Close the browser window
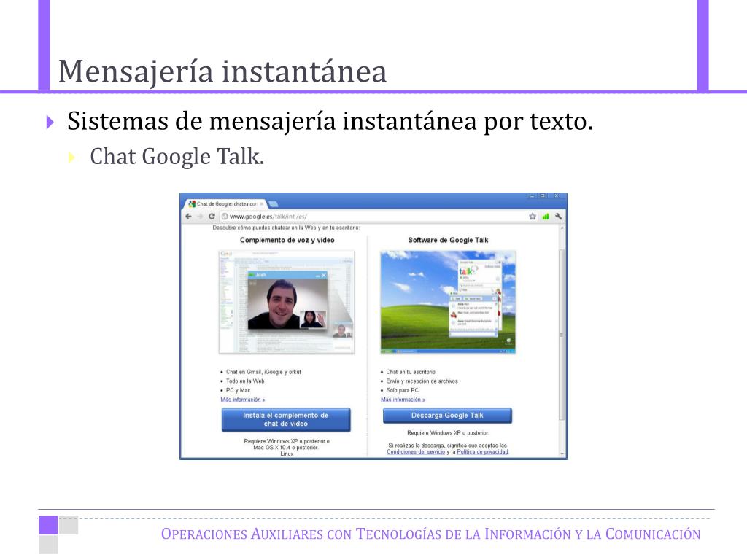 pyautogui.click(x=557, y=195)
